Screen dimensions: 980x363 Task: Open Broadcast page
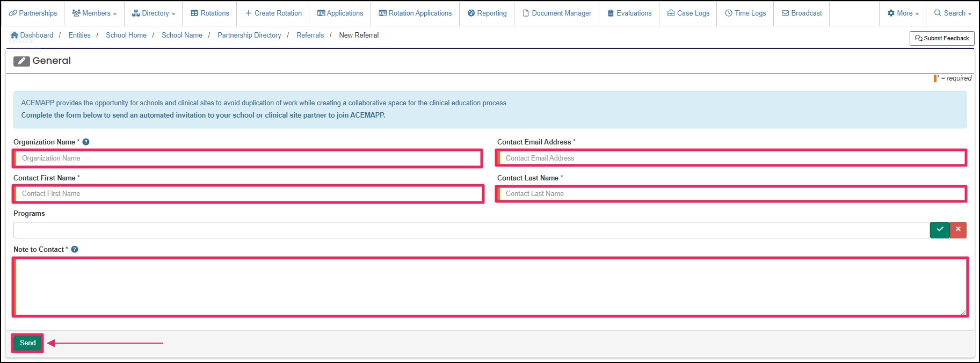tap(802, 13)
